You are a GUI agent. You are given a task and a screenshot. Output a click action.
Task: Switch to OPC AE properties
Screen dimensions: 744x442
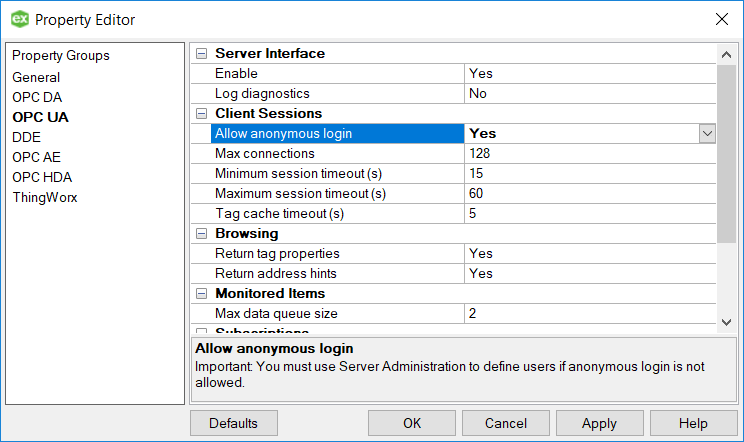click(37, 157)
